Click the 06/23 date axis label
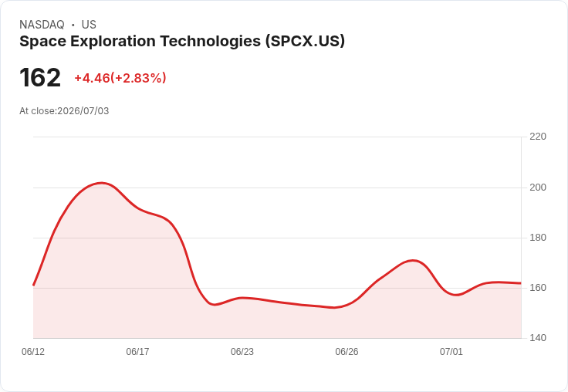Screen dimensions: 568x392 [242, 351]
